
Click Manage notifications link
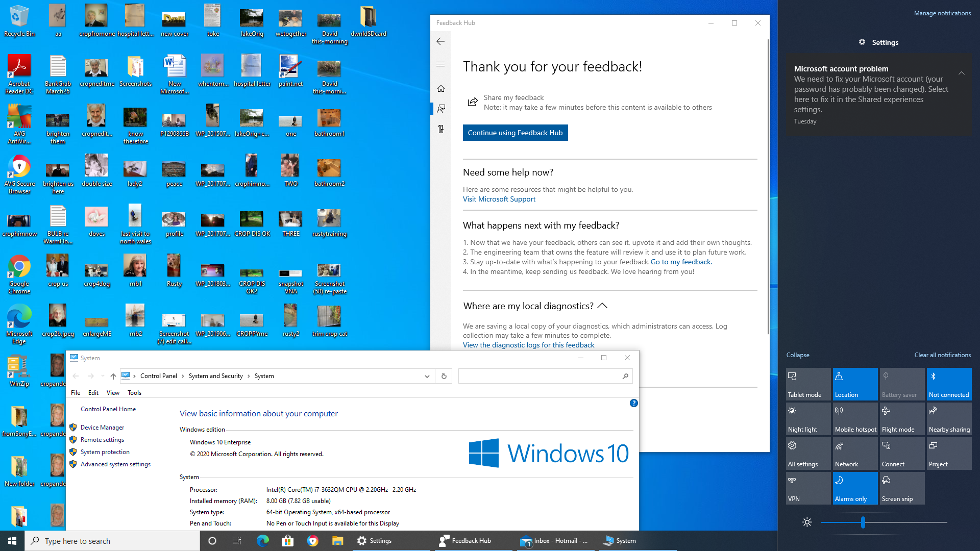pyautogui.click(x=942, y=13)
